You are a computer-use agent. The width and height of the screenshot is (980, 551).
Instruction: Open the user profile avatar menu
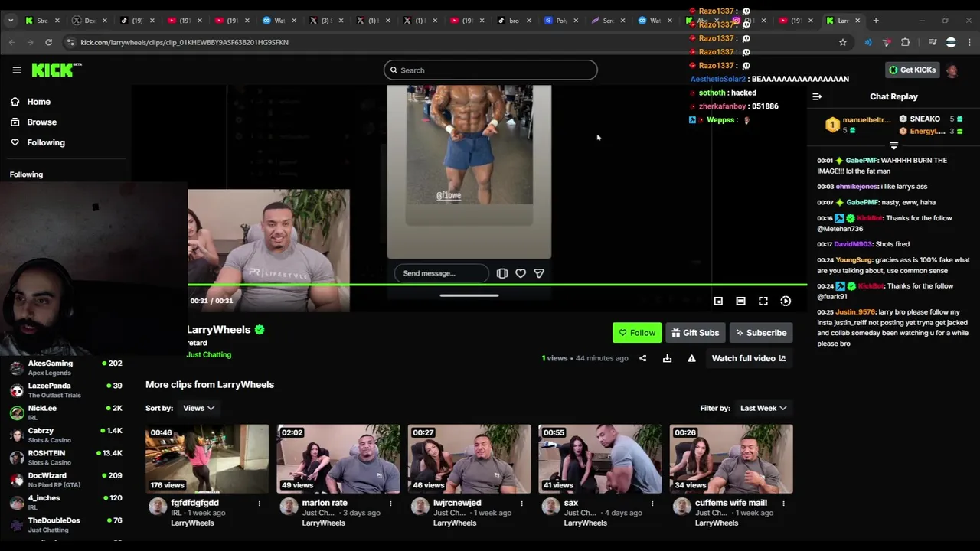[x=952, y=70]
